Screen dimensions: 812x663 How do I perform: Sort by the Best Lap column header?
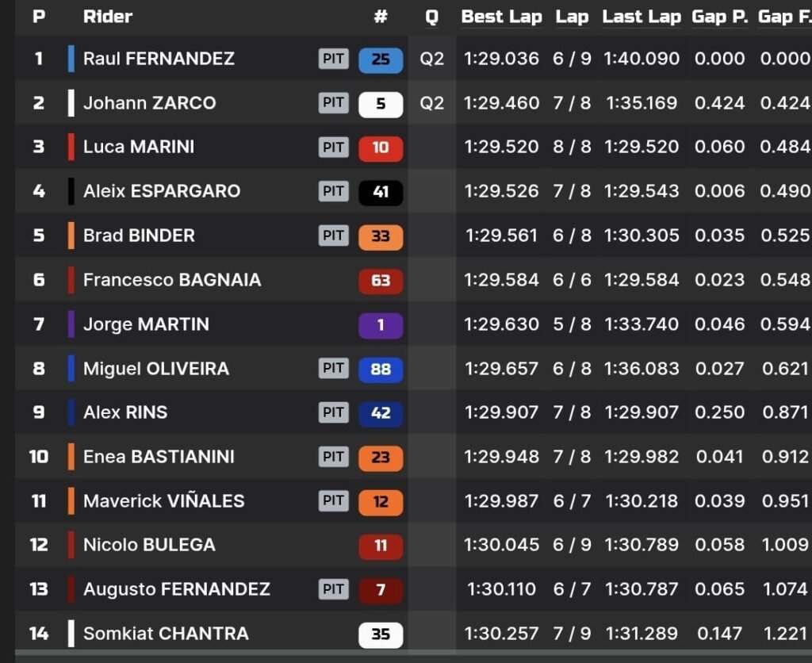click(501, 17)
